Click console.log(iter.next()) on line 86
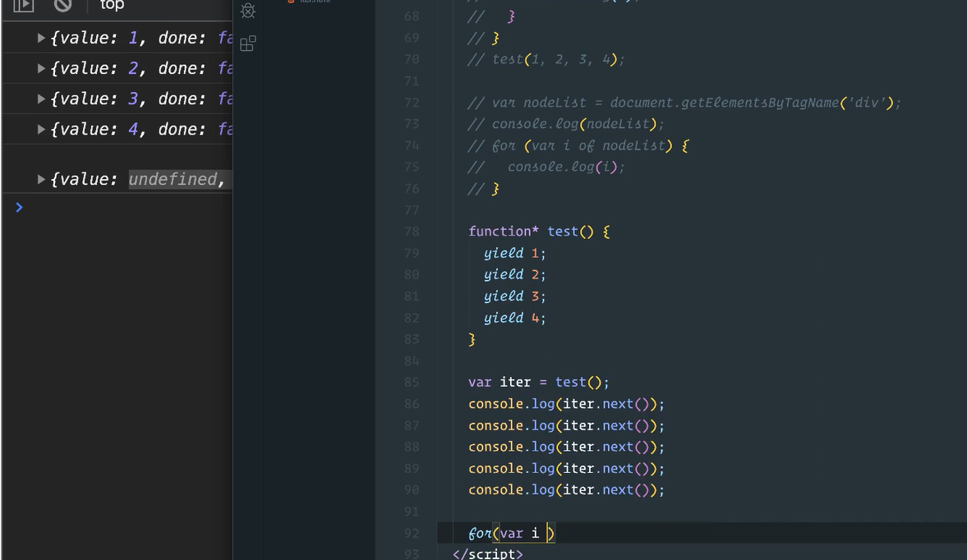The height and width of the screenshot is (560, 967). 566,404
